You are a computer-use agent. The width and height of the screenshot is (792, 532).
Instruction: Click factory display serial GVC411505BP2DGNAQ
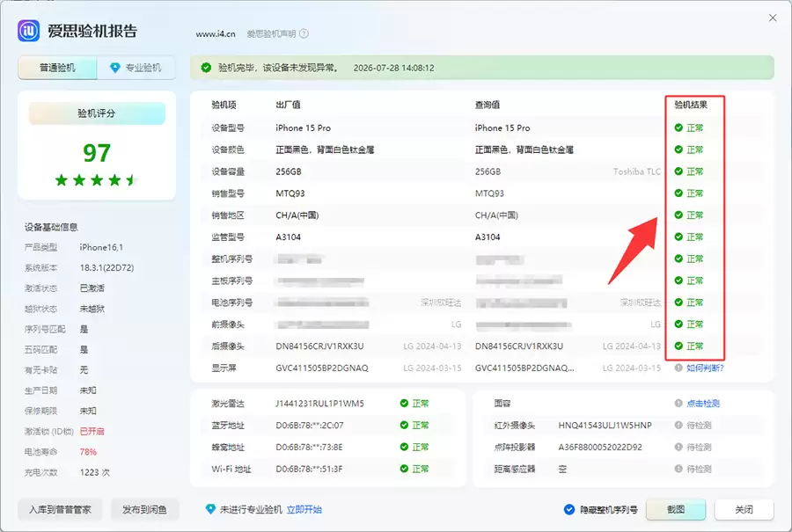(322, 368)
